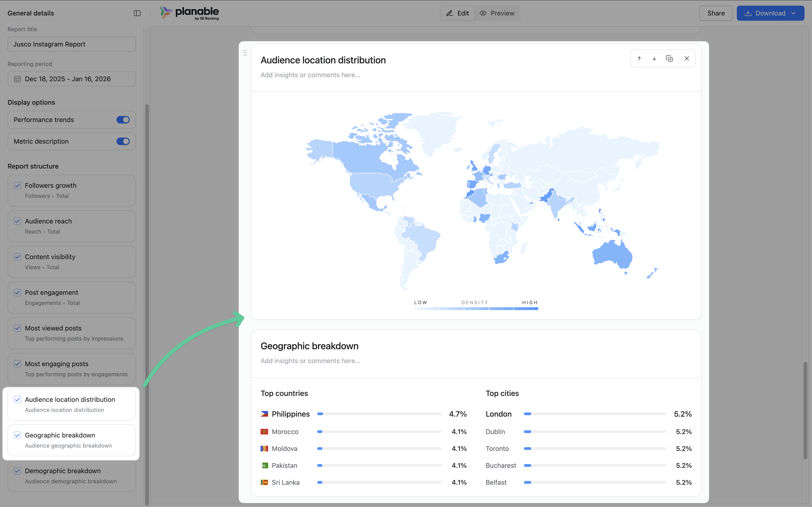
Task: Click the map density legend bar
Action: tap(476, 308)
